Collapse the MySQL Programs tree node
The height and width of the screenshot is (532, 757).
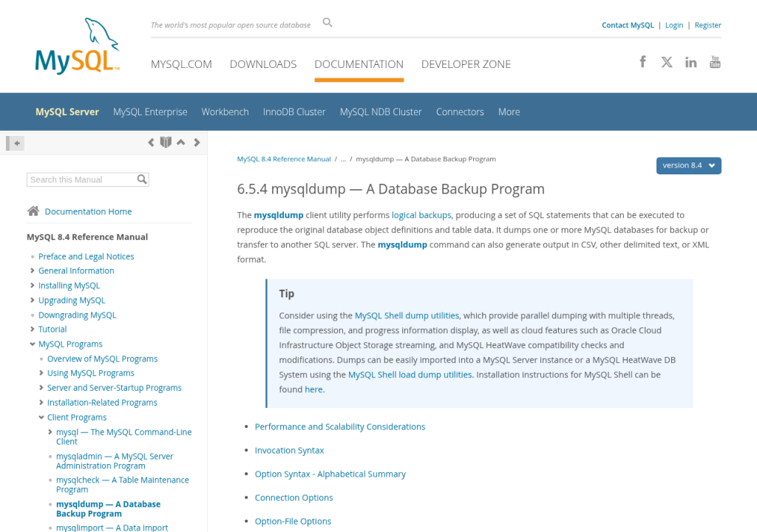(x=33, y=344)
